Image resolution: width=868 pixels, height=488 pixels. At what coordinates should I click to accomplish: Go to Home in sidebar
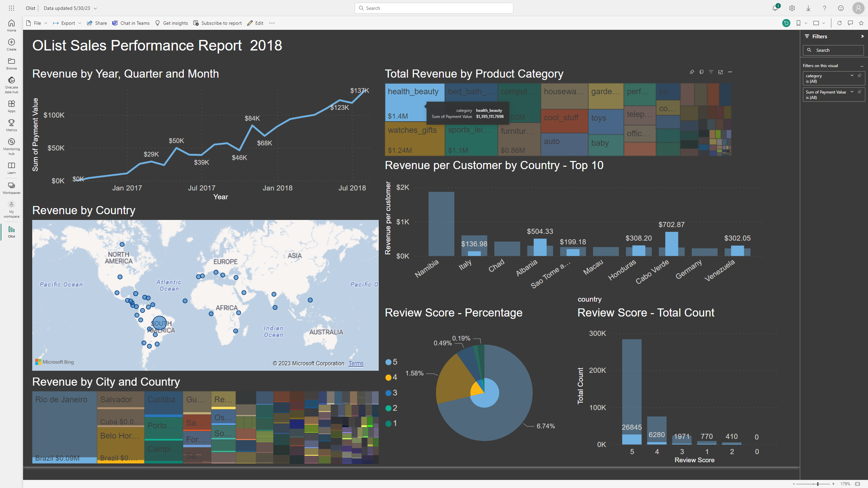pos(12,26)
